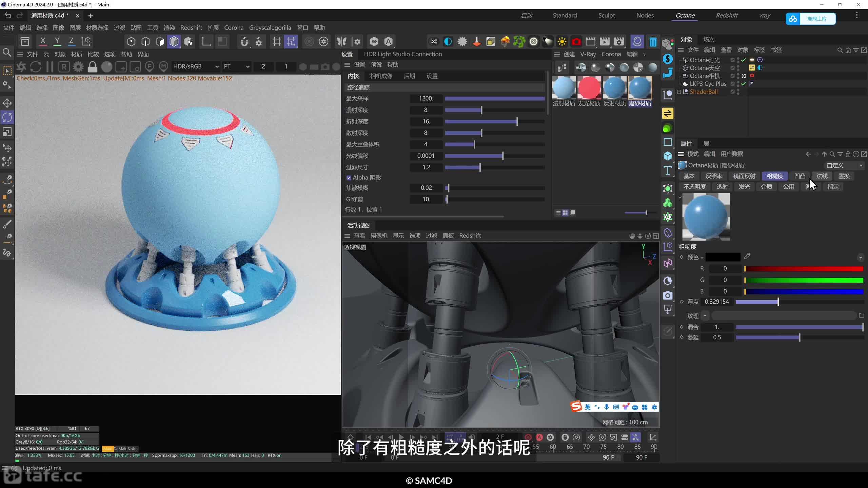Toggle Z axis lock
Screen dimensions: 868x488
[71, 41]
